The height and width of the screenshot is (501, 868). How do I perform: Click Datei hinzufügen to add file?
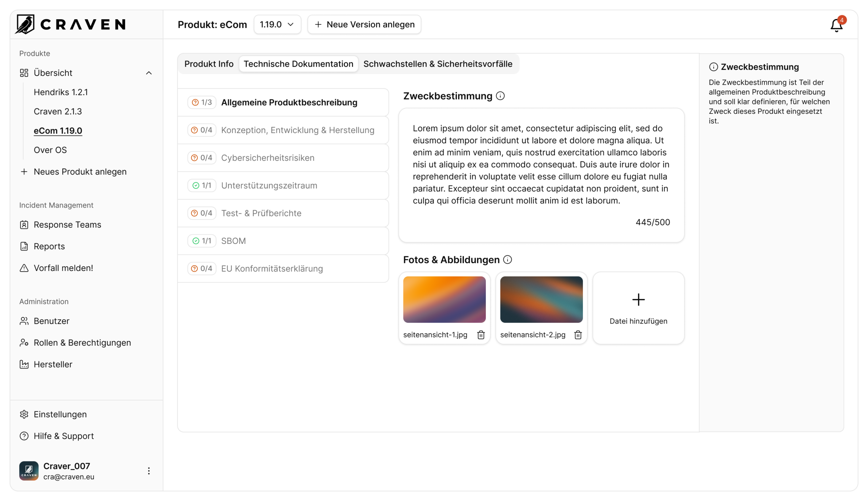638,308
